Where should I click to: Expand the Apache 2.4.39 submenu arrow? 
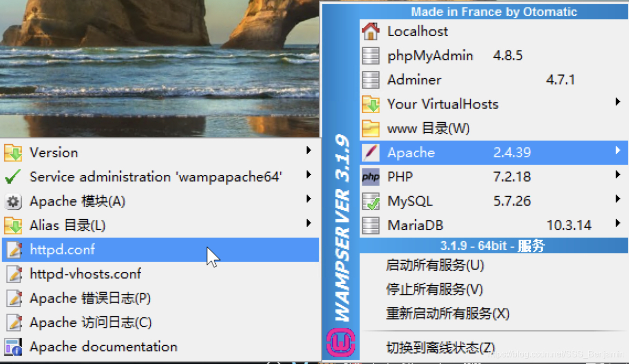pos(618,150)
